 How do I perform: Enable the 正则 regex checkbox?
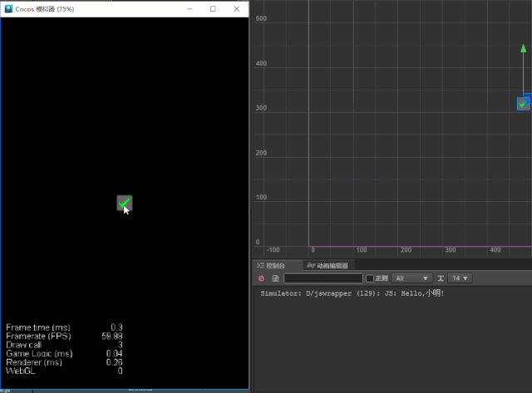tap(370, 278)
